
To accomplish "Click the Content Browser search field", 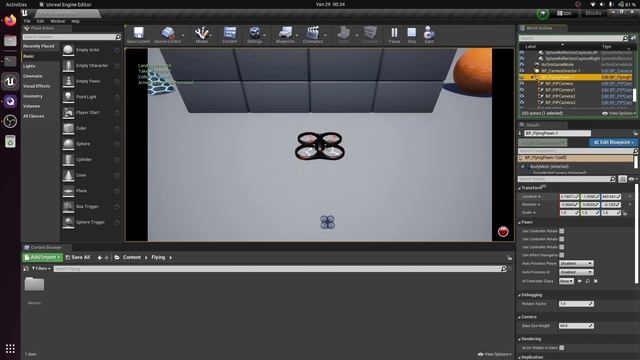I will (x=280, y=269).
